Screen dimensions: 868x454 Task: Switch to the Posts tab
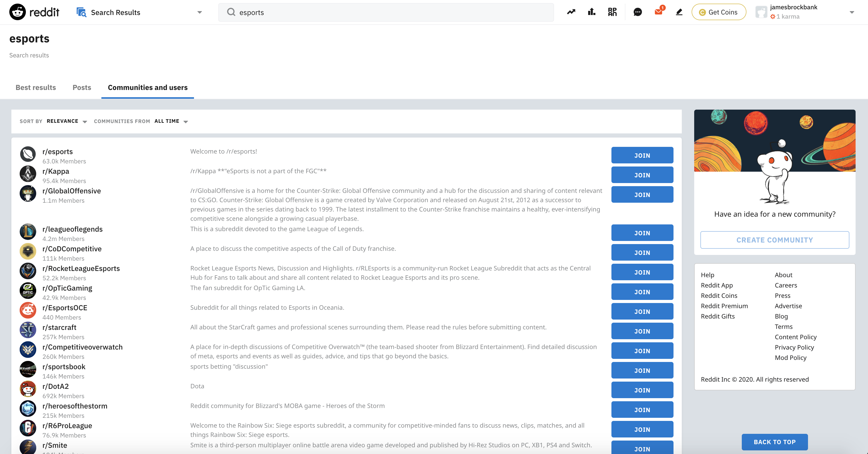[82, 88]
